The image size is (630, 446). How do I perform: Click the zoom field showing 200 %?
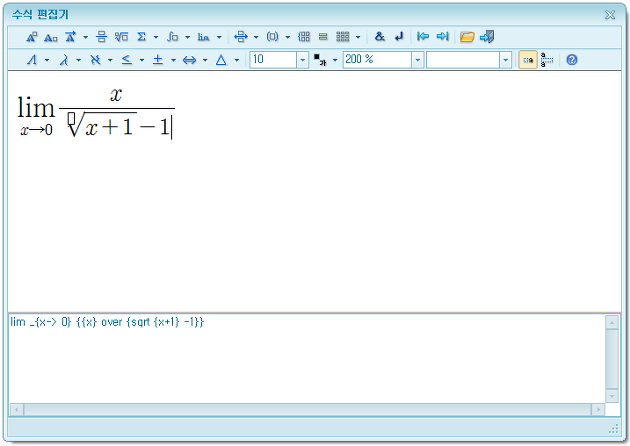(x=377, y=60)
